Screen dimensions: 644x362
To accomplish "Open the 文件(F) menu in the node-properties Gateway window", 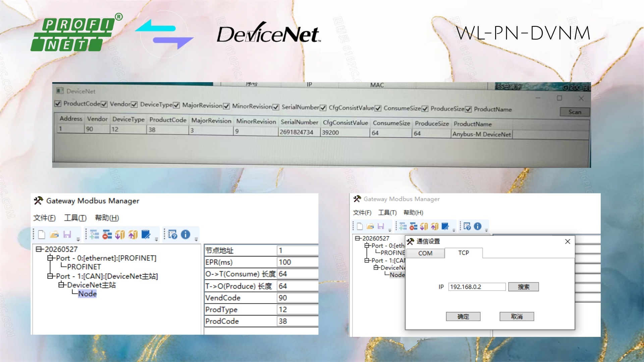I will 44,218.
